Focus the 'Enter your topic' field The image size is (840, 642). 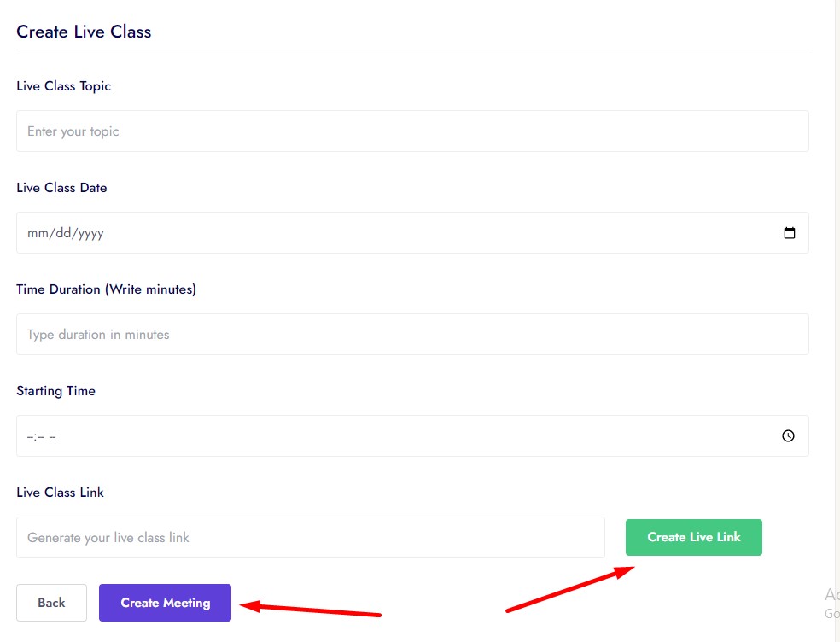[412, 131]
